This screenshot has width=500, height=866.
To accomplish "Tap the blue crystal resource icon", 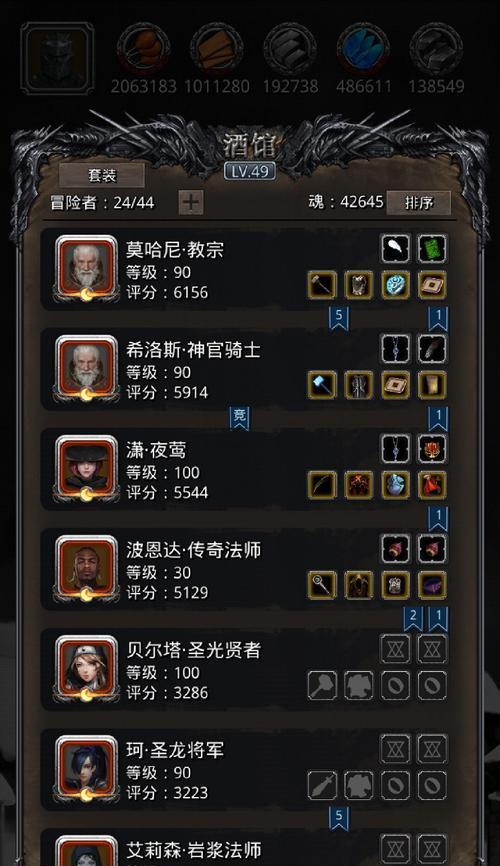I will (x=363, y=49).
